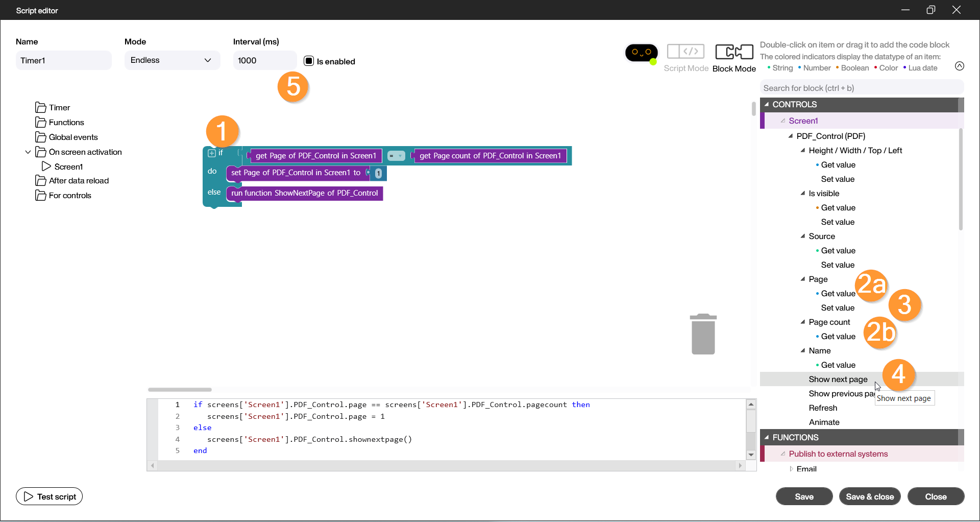
Task: Select Block Mode icon
Action: coord(734,52)
